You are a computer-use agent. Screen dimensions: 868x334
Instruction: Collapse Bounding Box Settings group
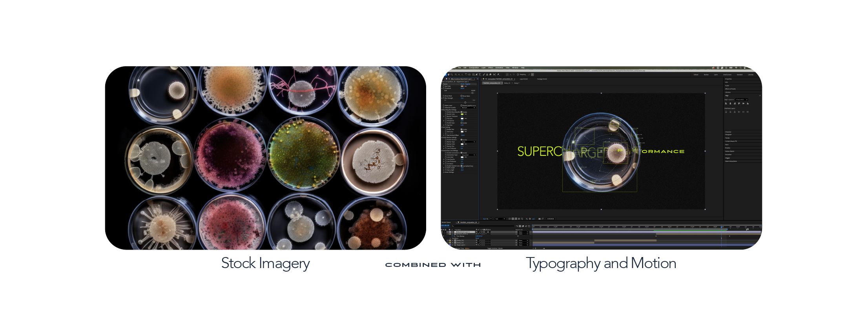pyautogui.click(x=442, y=110)
